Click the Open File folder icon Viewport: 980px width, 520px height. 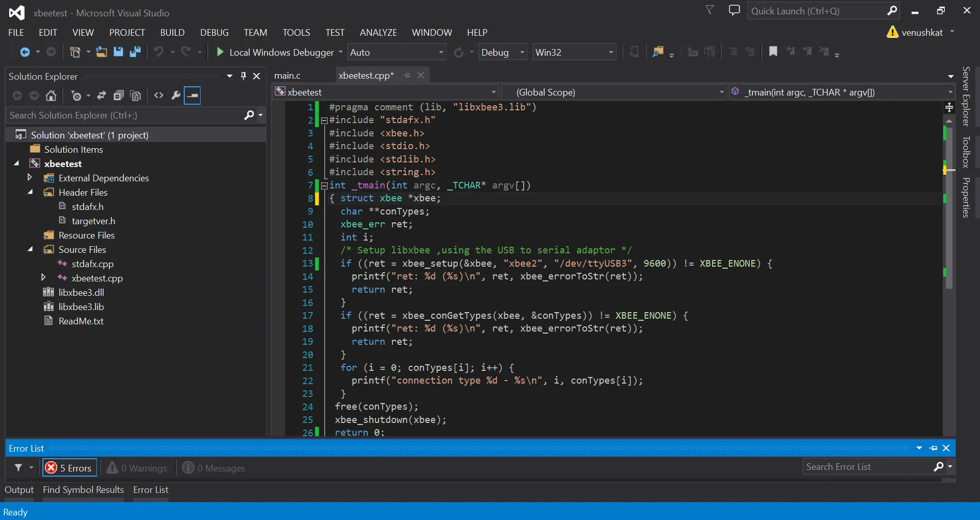click(x=102, y=52)
